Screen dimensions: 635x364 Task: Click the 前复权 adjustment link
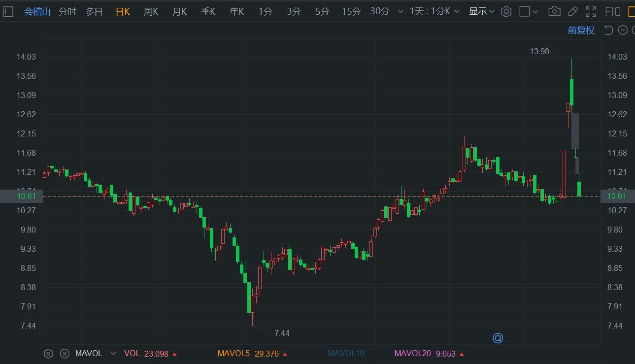point(581,30)
